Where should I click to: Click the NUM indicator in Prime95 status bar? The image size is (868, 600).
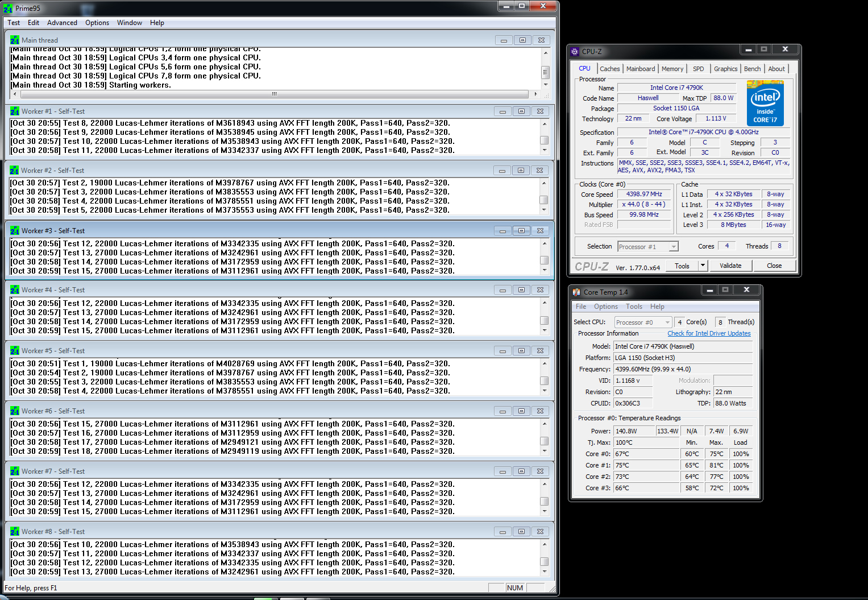pos(515,588)
